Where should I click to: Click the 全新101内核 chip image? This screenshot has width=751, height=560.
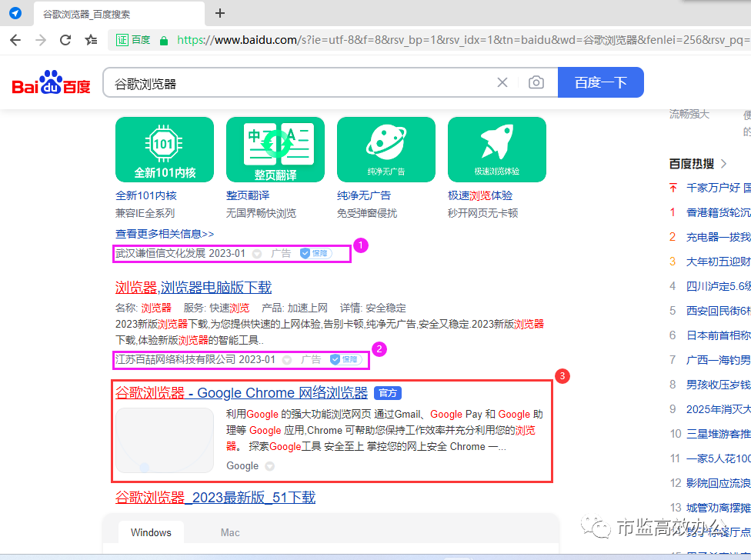point(165,149)
